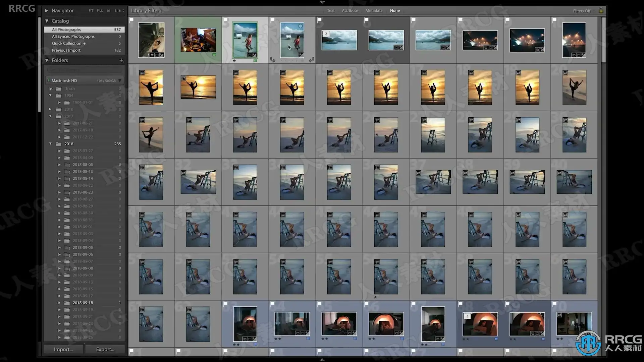Click the missing-folder icon for 2018-09-06
Screen dimensions: 644x362
click(67, 254)
